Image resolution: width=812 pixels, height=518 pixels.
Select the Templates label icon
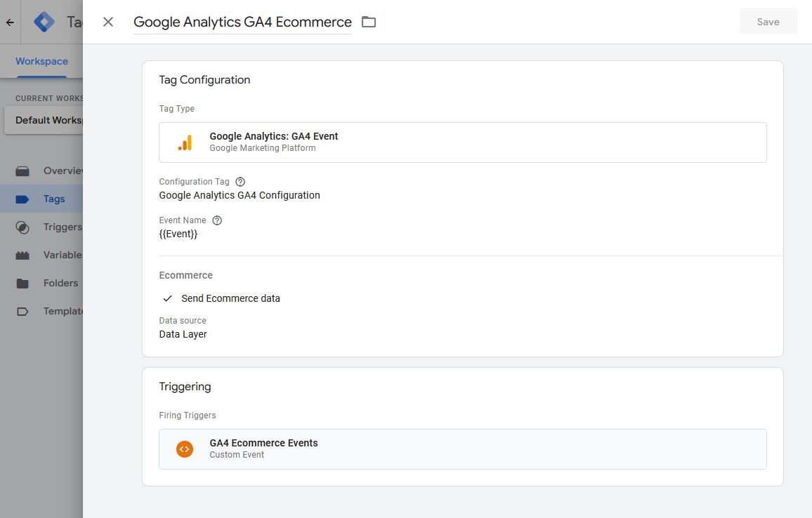point(22,312)
